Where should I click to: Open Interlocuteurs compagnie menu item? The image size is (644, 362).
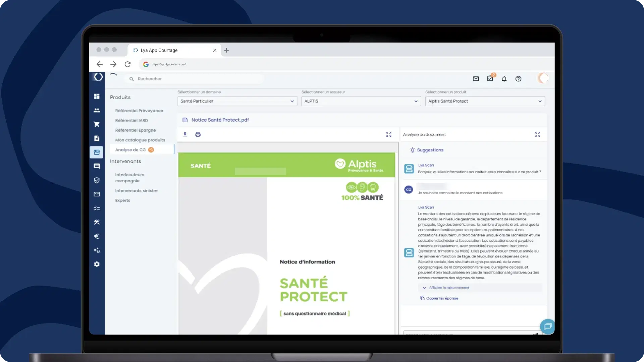130,178
